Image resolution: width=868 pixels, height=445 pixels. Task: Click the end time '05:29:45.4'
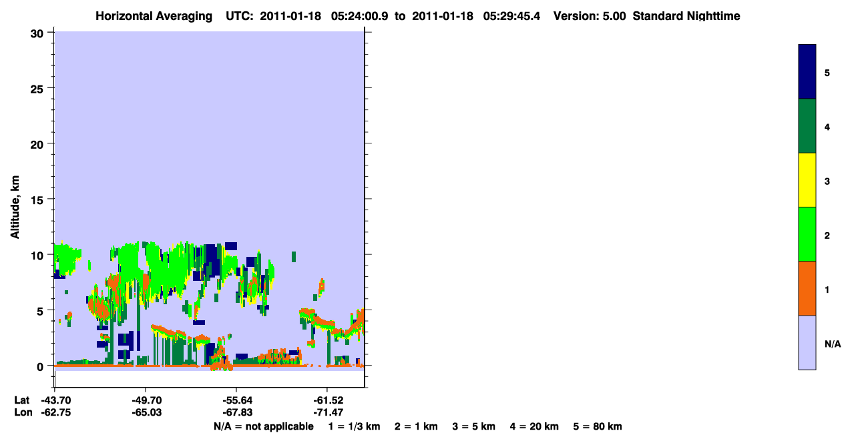tap(511, 16)
